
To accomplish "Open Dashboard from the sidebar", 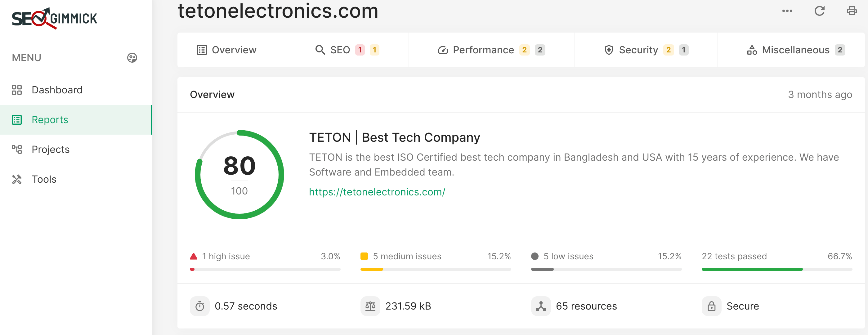I will tap(56, 90).
